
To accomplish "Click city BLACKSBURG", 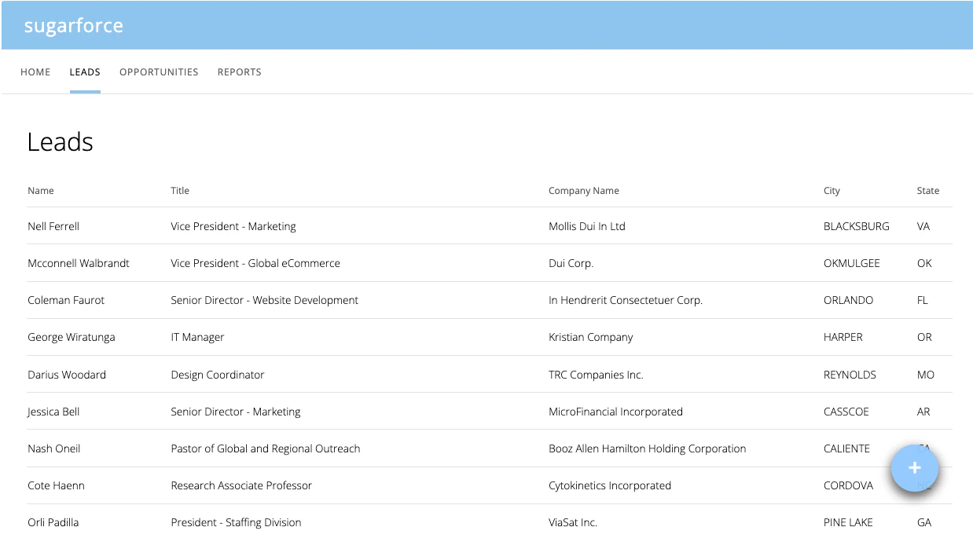I will coord(857,226).
